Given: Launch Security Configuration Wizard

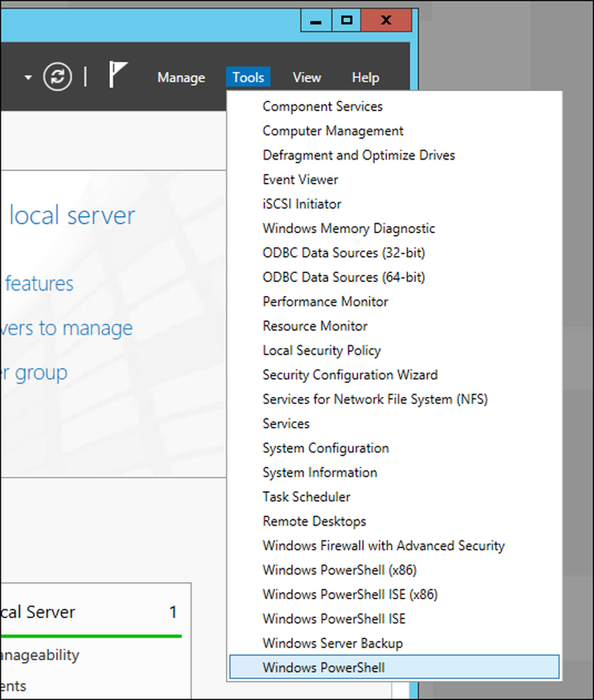Looking at the screenshot, I should 395,375.
